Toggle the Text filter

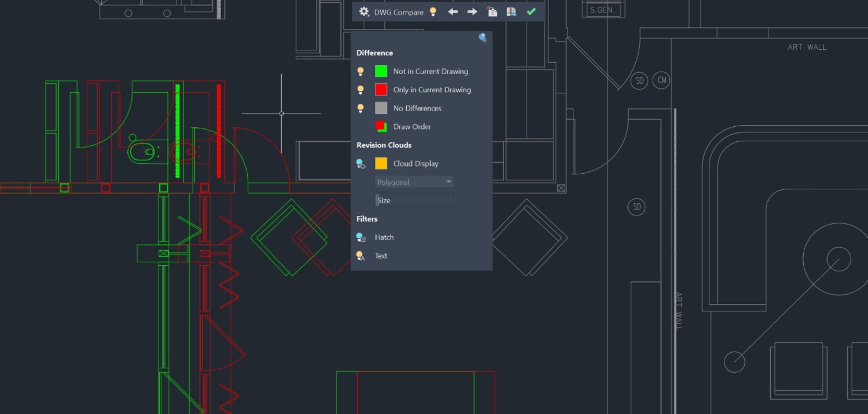pos(361,256)
